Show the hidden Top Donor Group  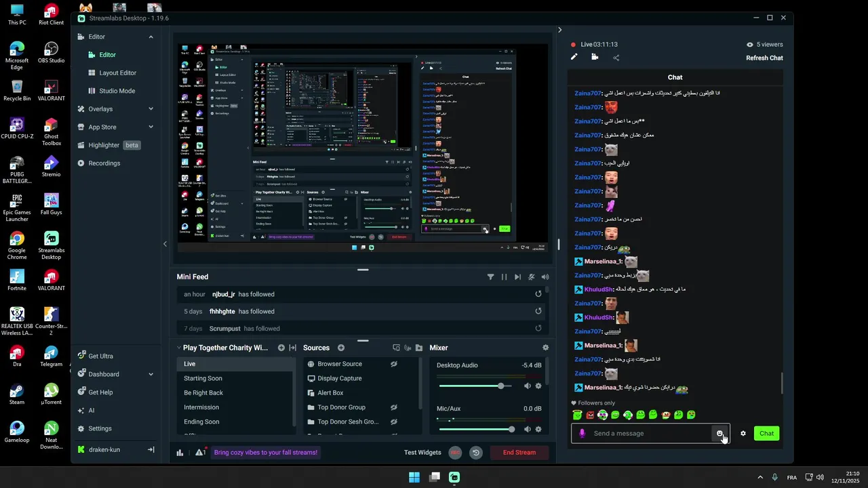pos(393,407)
